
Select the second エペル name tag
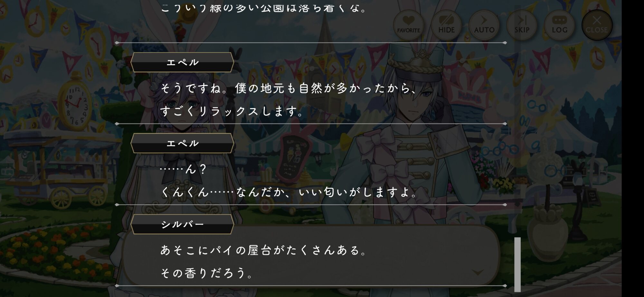point(182,143)
